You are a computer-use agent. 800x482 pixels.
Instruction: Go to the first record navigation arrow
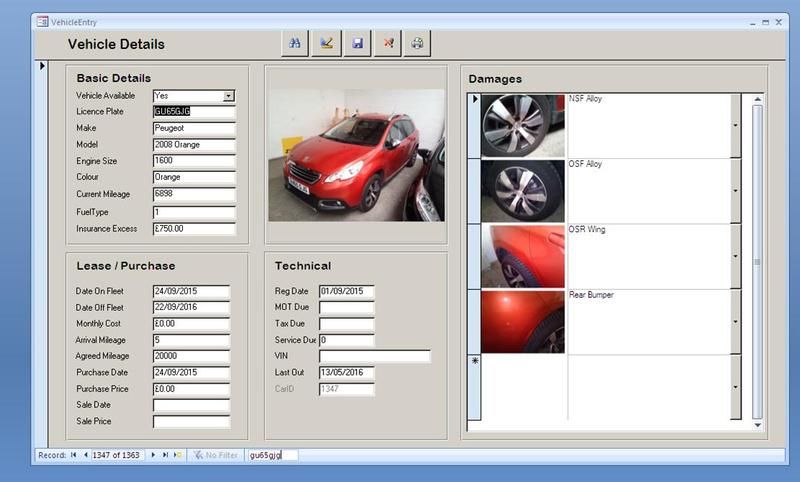[x=73, y=455]
